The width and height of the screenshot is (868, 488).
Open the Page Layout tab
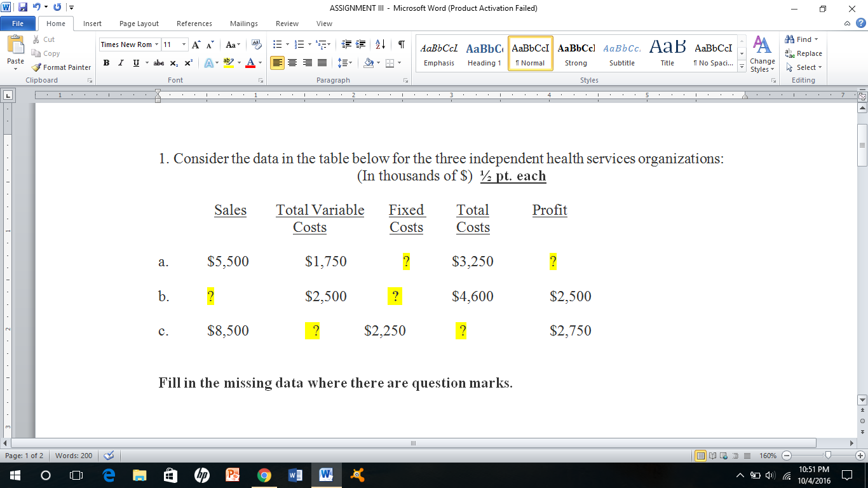(x=139, y=24)
